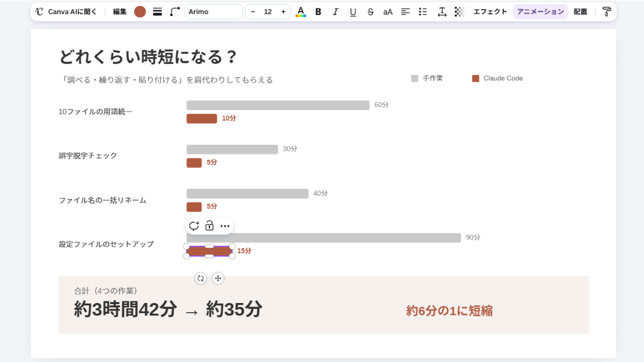Open letter and line spacing options

pos(442,12)
